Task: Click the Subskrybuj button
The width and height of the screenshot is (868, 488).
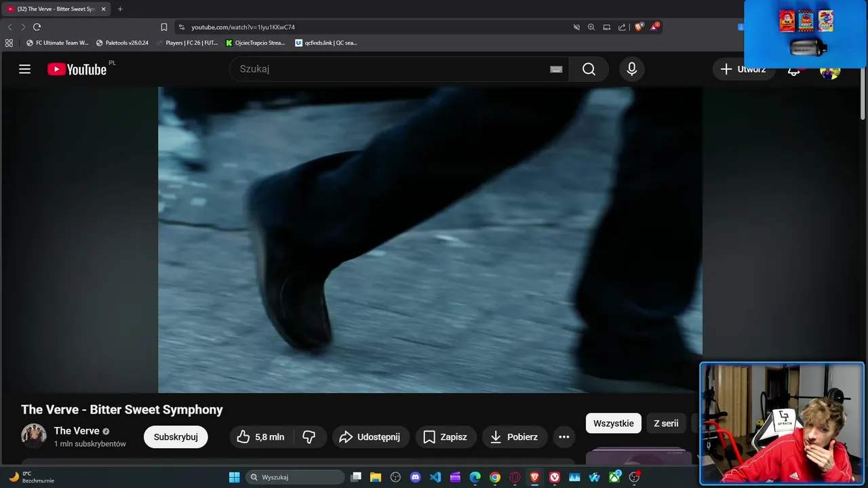Action: (x=176, y=437)
